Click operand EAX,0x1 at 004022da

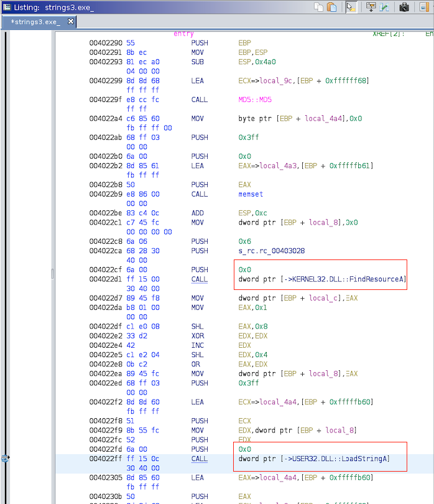click(252, 307)
